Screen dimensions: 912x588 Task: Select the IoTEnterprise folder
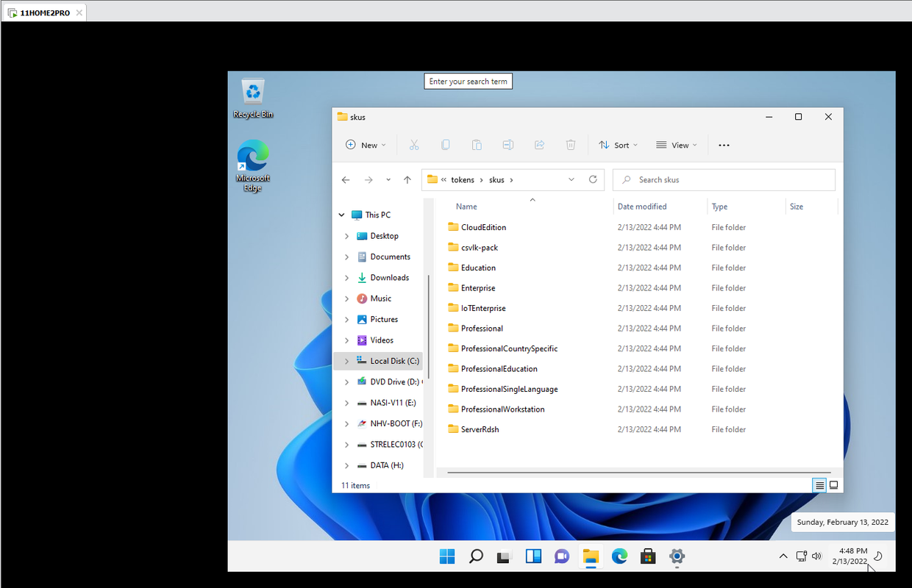pos(483,308)
